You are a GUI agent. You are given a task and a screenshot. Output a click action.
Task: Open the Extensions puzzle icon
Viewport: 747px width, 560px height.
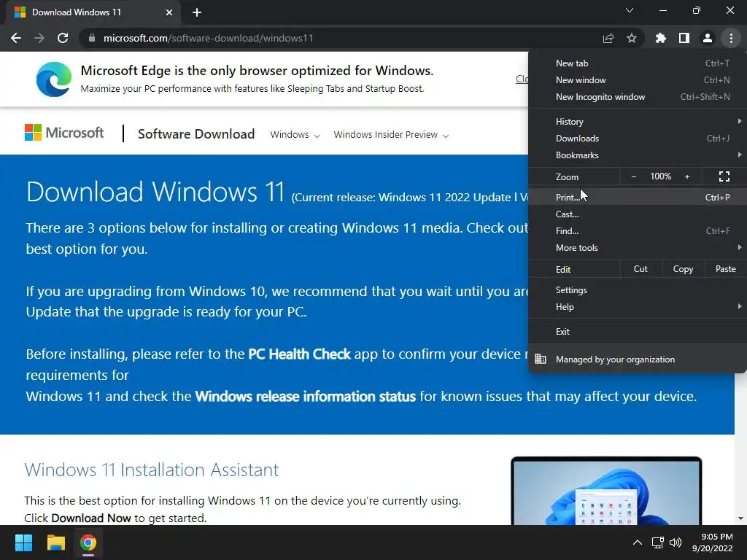point(660,38)
